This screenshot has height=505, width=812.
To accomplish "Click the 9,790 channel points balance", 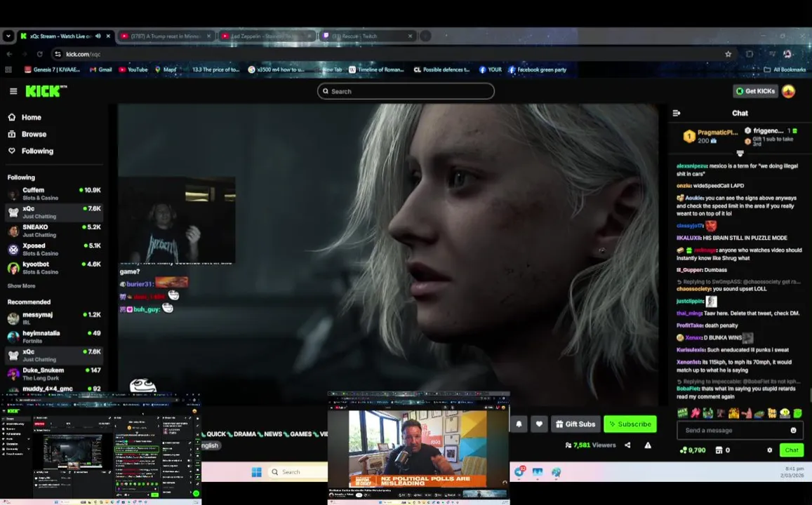I will pyautogui.click(x=693, y=450).
